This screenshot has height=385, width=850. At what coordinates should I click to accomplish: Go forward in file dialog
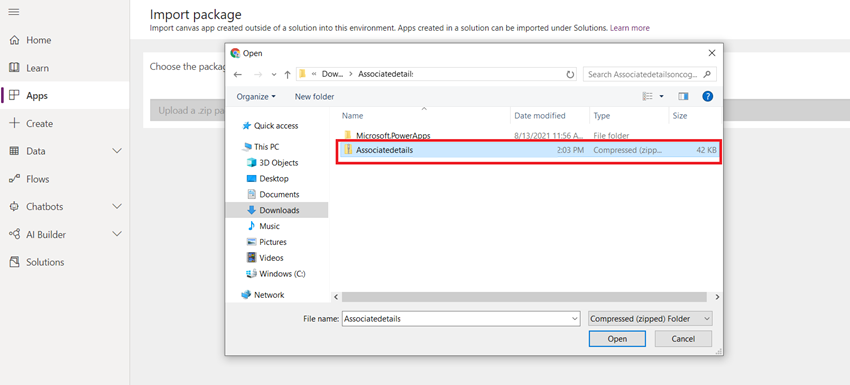(x=258, y=74)
